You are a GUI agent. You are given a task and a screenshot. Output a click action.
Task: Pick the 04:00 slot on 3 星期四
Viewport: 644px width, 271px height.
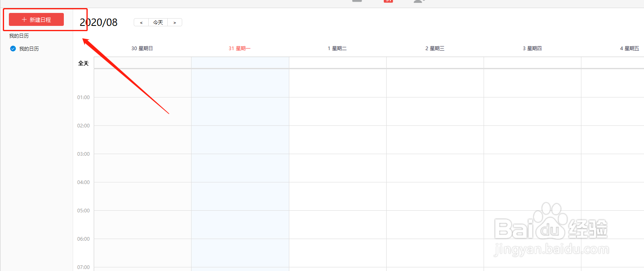click(x=532, y=196)
